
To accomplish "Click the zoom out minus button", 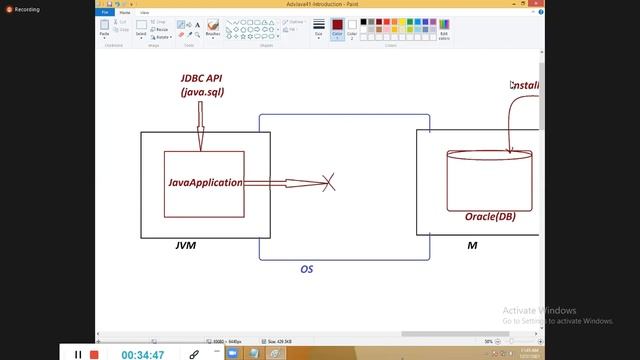I will [498, 342].
